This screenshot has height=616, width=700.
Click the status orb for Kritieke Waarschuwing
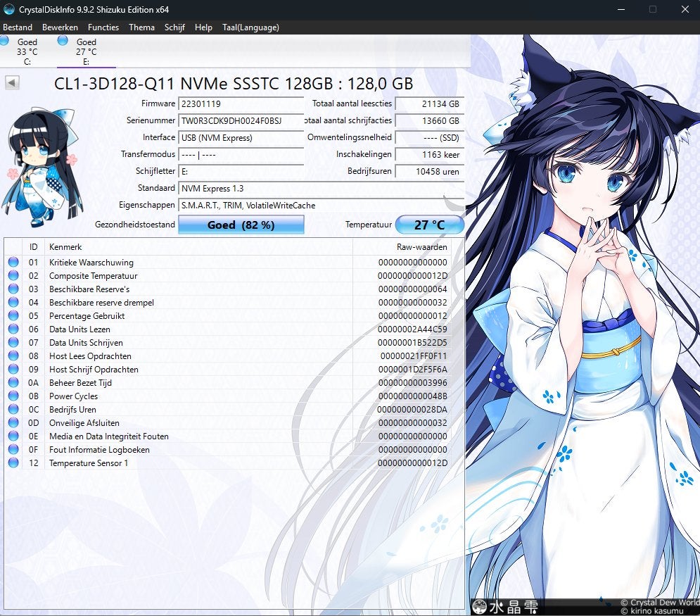13,262
